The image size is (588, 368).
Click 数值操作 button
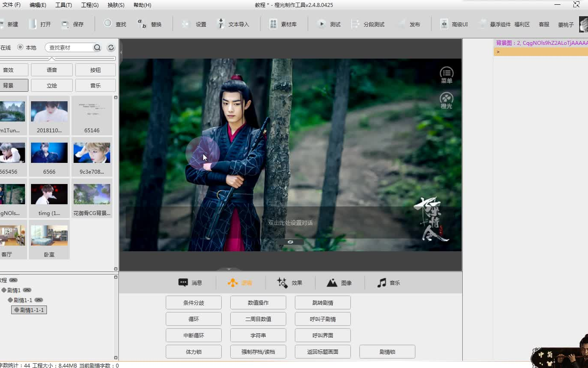point(258,303)
